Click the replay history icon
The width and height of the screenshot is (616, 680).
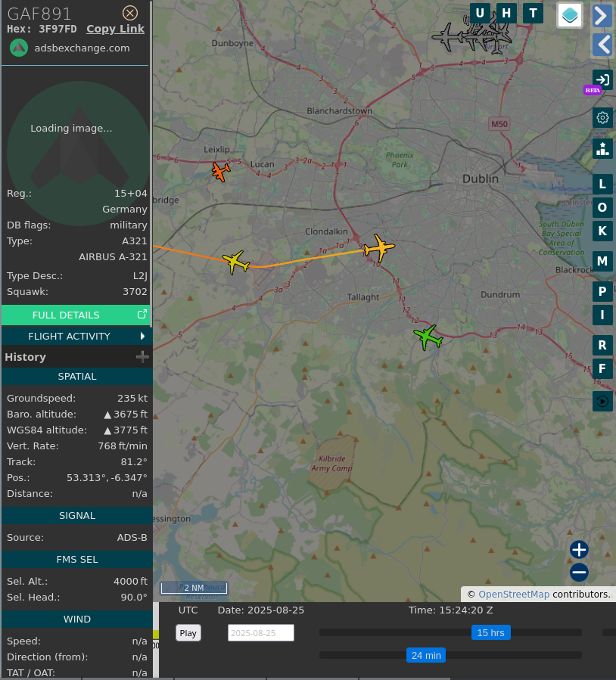click(602, 401)
